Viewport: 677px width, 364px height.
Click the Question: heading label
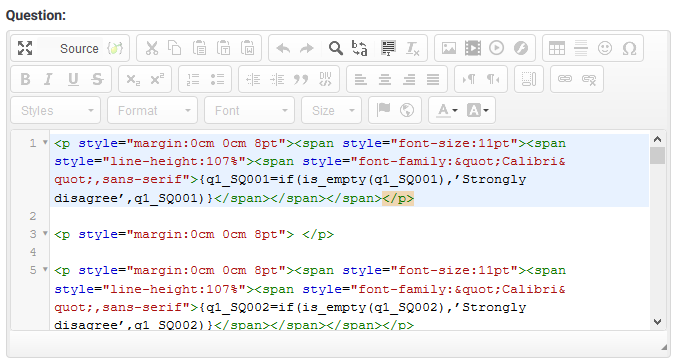[x=36, y=16]
